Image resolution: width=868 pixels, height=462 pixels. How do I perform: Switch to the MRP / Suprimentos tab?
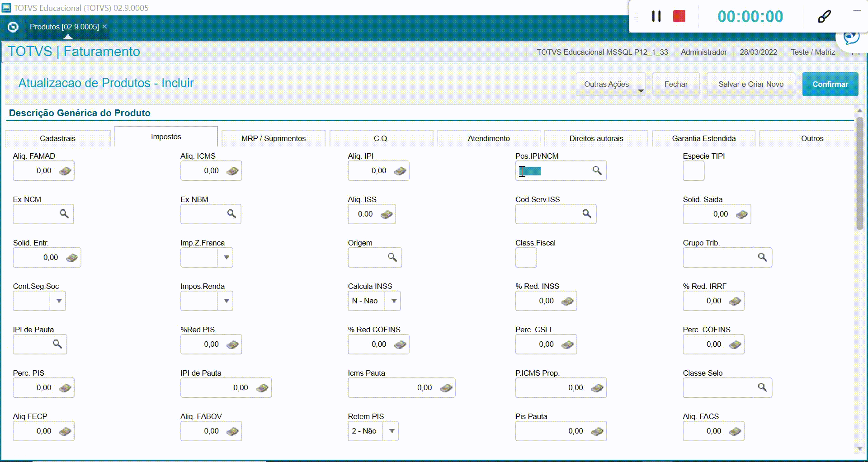pos(274,138)
